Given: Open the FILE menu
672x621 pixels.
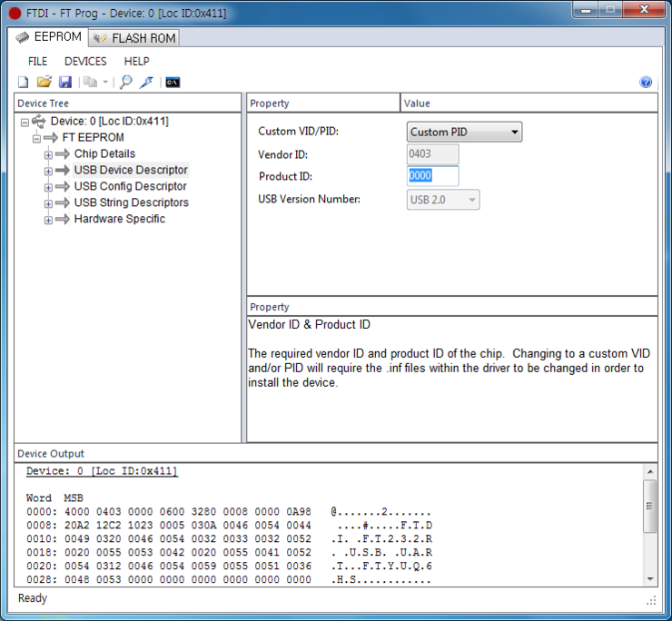Looking at the screenshot, I should tap(38, 62).
